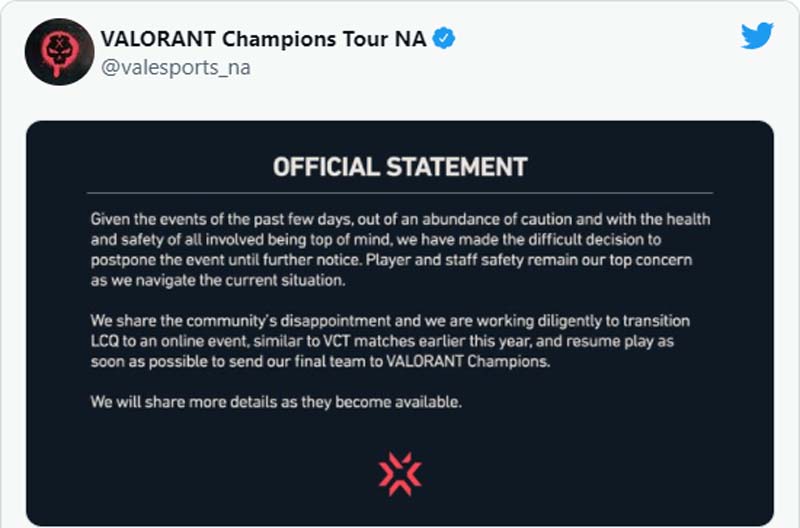The height and width of the screenshot is (528, 800).
Task: Click the OFFICIAL STATEMENT heading
Action: click(400, 167)
